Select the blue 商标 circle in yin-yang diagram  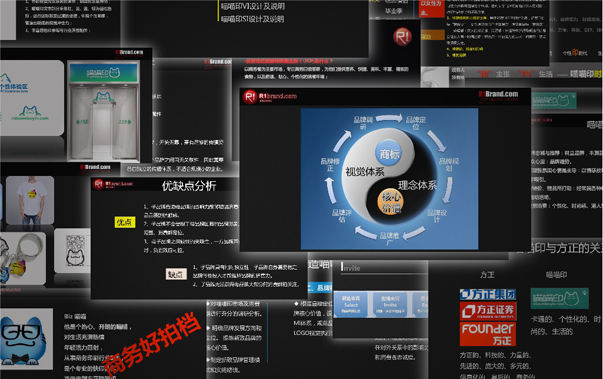click(x=389, y=154)
